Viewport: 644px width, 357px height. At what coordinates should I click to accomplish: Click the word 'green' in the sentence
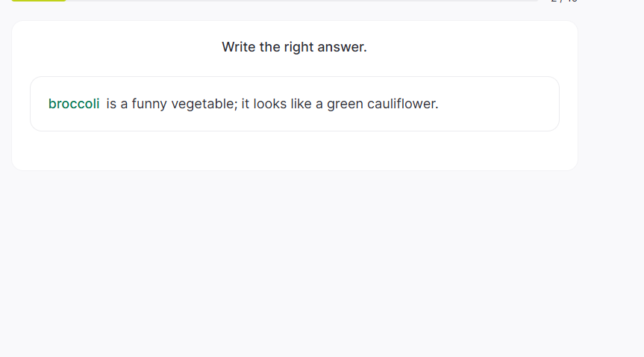coord(345,104)
